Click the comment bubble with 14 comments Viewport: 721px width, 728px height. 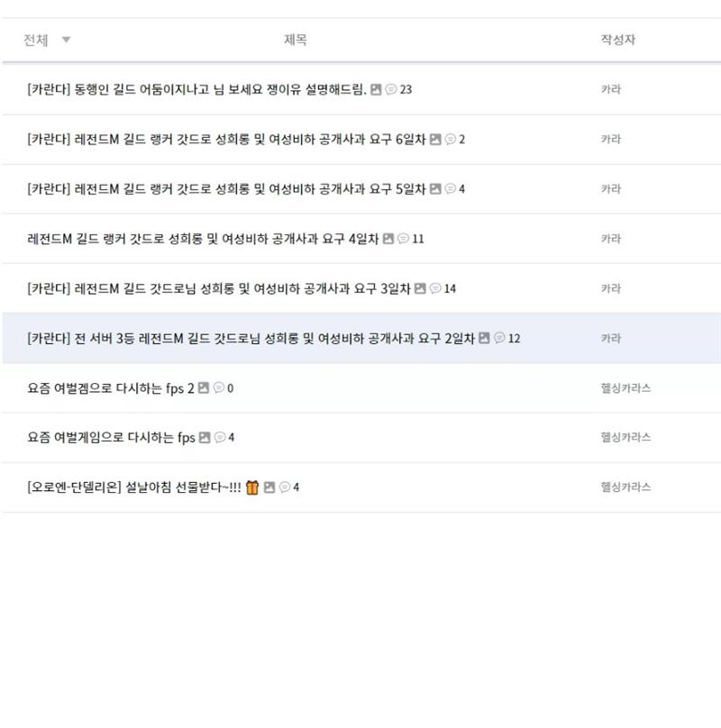[x=435, y=288]
